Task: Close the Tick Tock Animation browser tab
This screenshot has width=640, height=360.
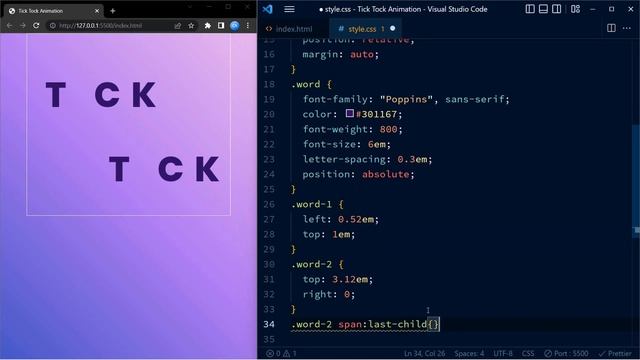Action: coord(97,11)
